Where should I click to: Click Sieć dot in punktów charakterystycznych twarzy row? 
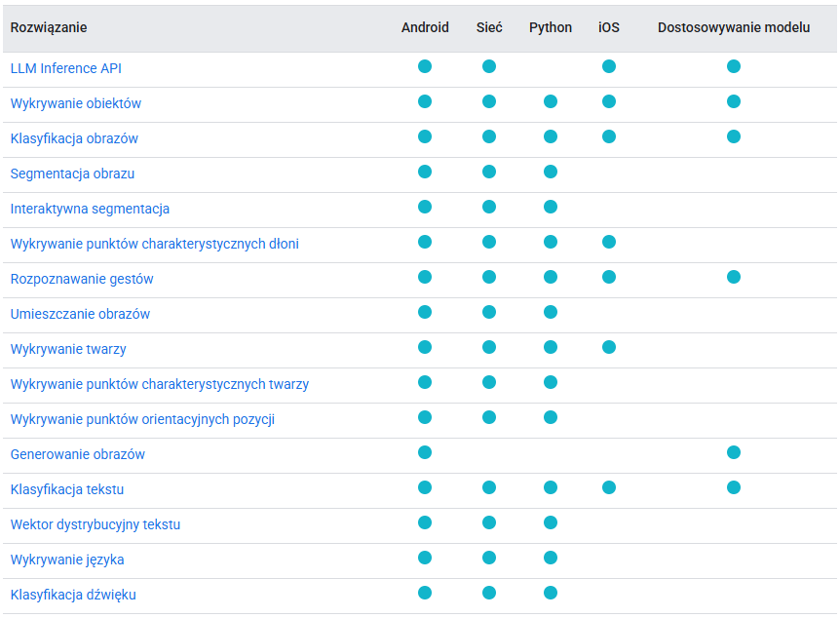click(x=489, y=383)
